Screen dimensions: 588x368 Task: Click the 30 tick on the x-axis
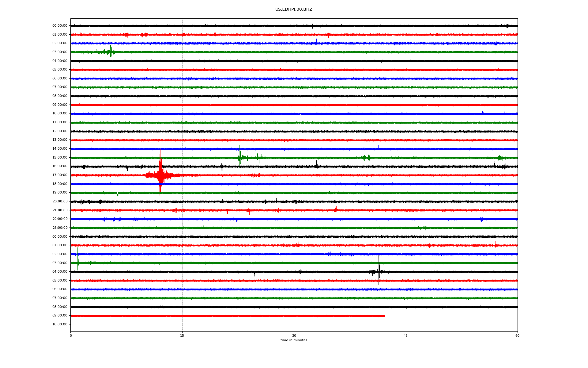click(294, 335)
